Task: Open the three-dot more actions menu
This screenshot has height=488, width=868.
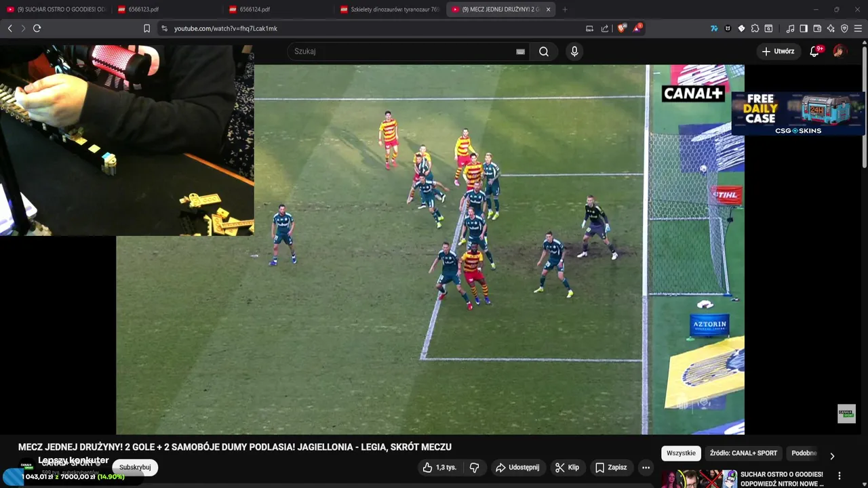Action: click(x=646, y=468)
